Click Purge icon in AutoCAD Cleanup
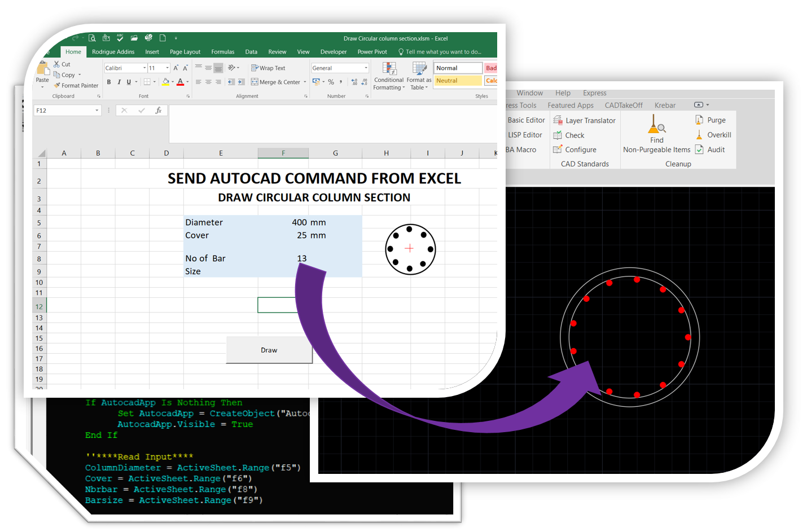 point(699,120)
